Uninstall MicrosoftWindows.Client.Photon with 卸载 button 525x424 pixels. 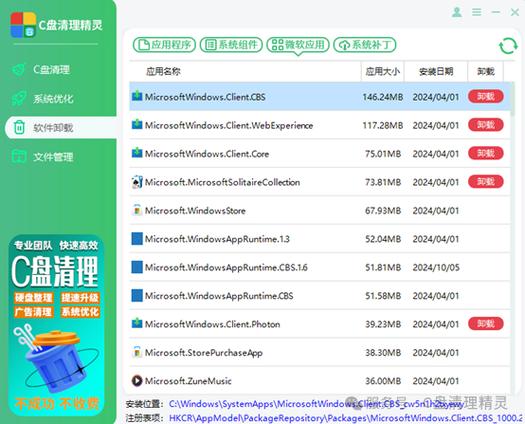tap(486, 324)
